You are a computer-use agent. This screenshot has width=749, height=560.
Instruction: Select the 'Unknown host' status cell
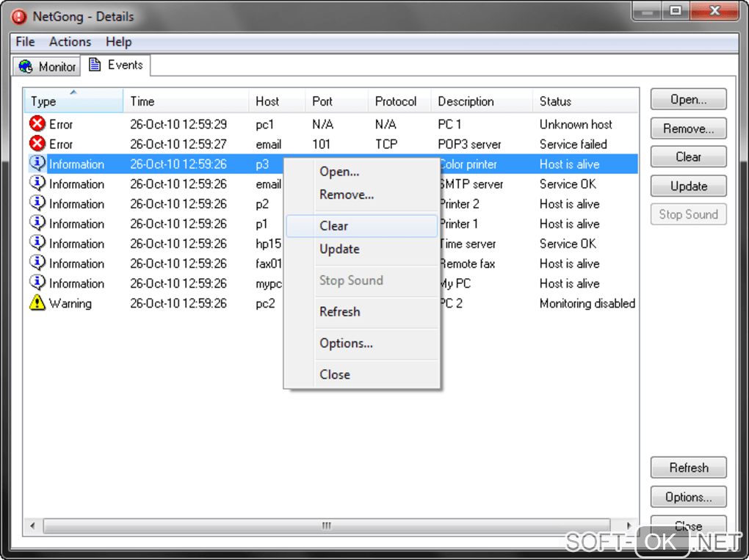(x=576, y=125)
